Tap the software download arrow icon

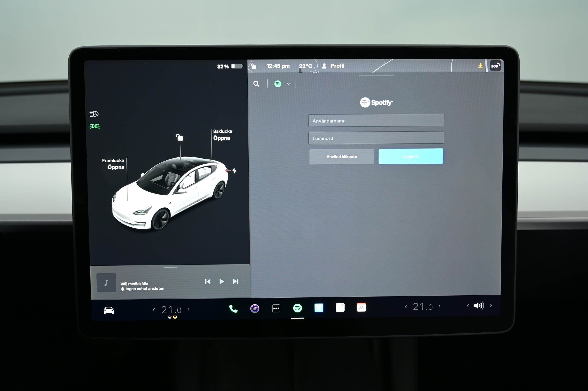(x=480, y=66)
